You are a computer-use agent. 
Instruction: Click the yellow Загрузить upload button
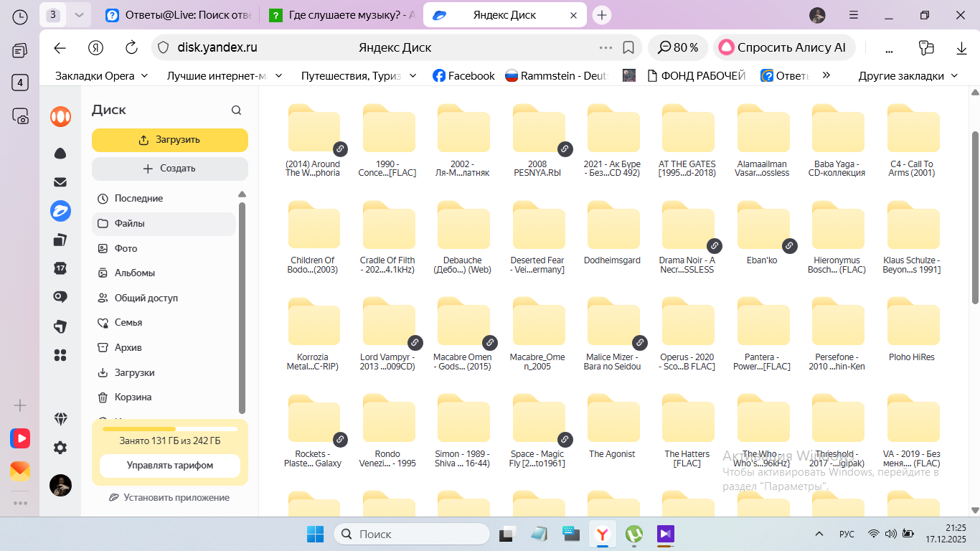tap(170, 140)
